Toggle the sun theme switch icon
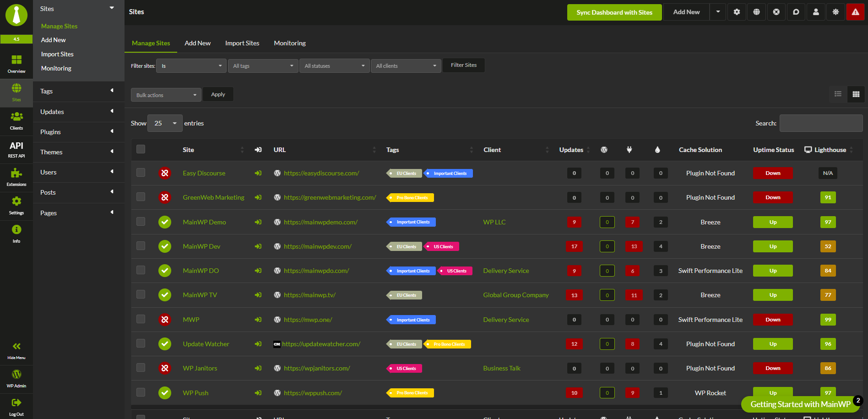The width and height of the screenshot is (868, 419). point(836,12)
